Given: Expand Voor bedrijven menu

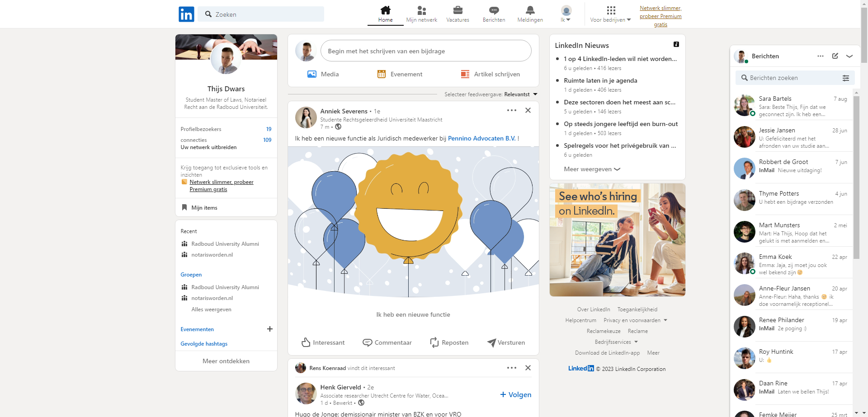Looking at the screenshot, I should click(610, 14).
